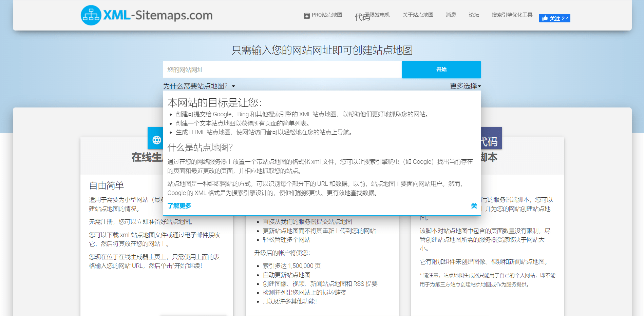Dismiss the popup via the 关 link

point(474,206)
